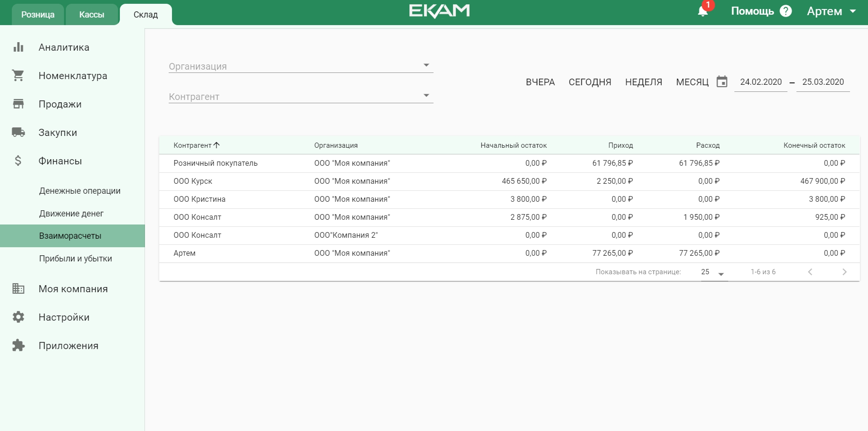Switch to the Кассы tab

click(91, 15)
